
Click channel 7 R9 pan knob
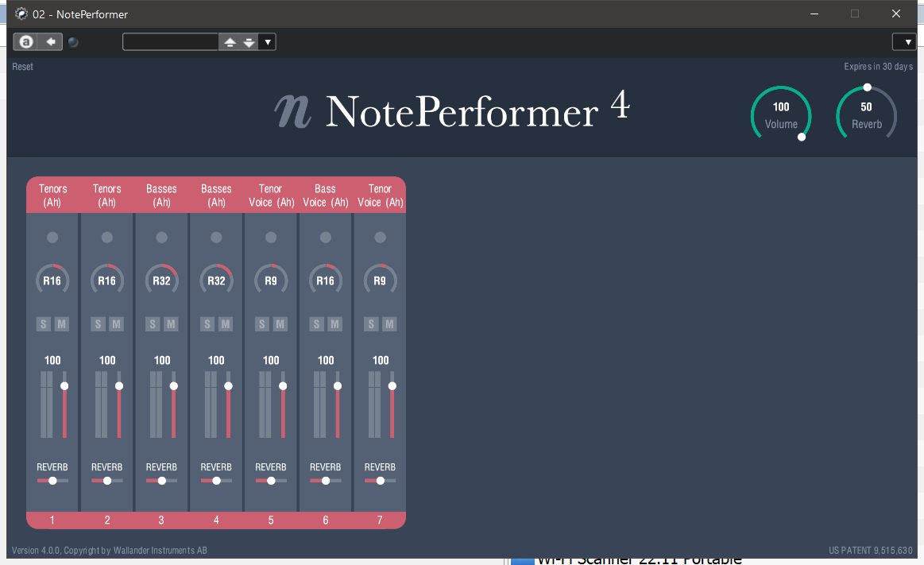[380, 281]
